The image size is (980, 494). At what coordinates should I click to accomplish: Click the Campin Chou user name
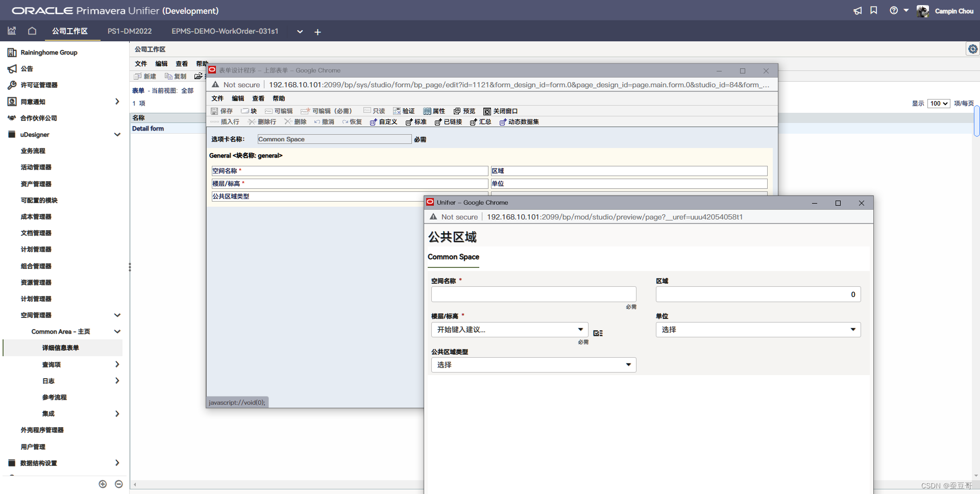954,11
